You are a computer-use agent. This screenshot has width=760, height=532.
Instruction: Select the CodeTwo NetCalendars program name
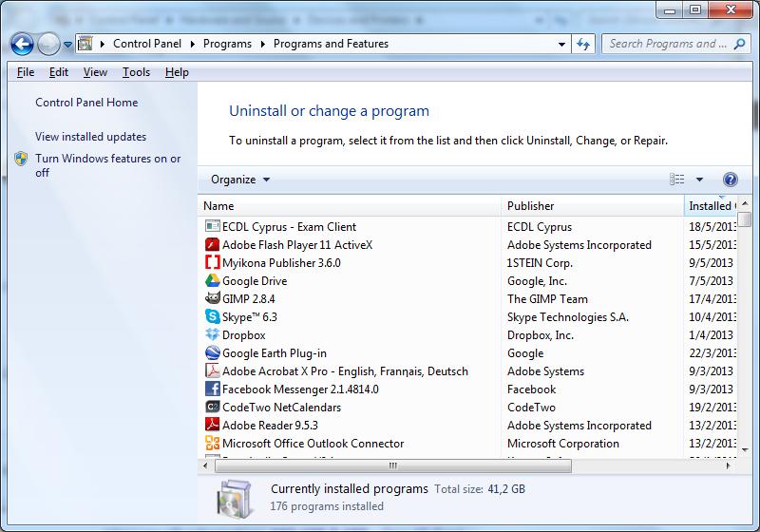pos(281,407)
